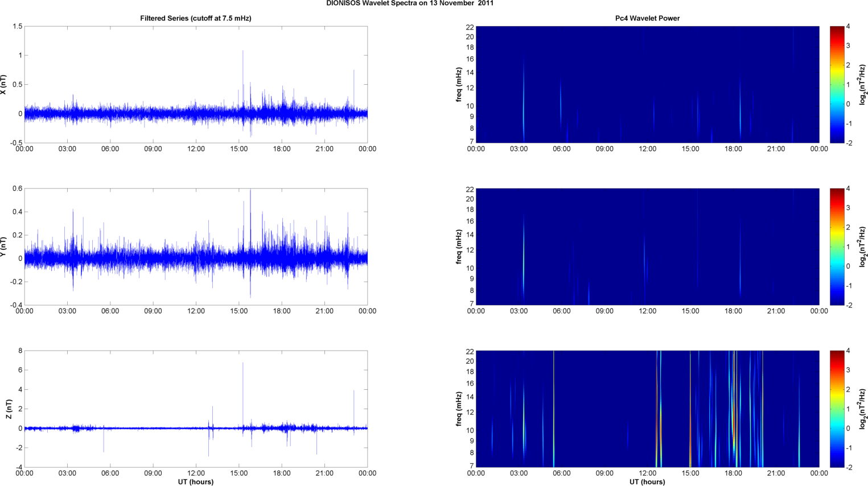Click 'UT (hours)' label under Z time series
Image resolution: width=868 pixels, height=486 pixels.
click(x=195, y=481)
